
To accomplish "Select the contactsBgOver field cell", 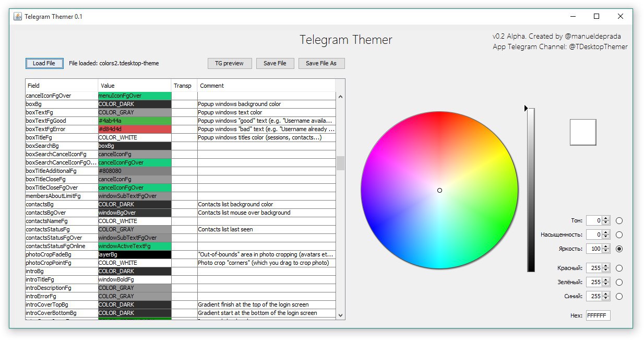I will [x=62, y=213].
